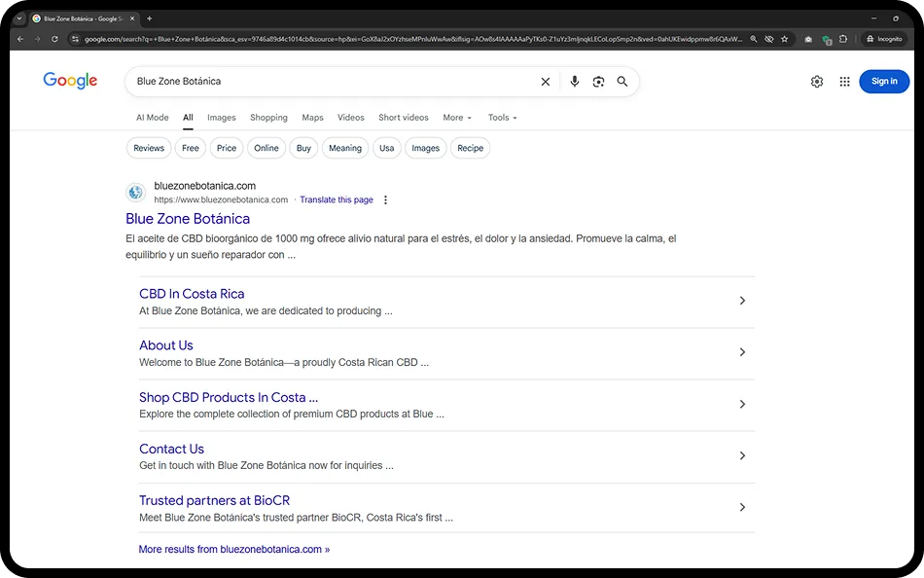This screenshot has width=924, height=578.
Task: Expand chevron for CBD In Costa Rica
Action: point(742,301)
